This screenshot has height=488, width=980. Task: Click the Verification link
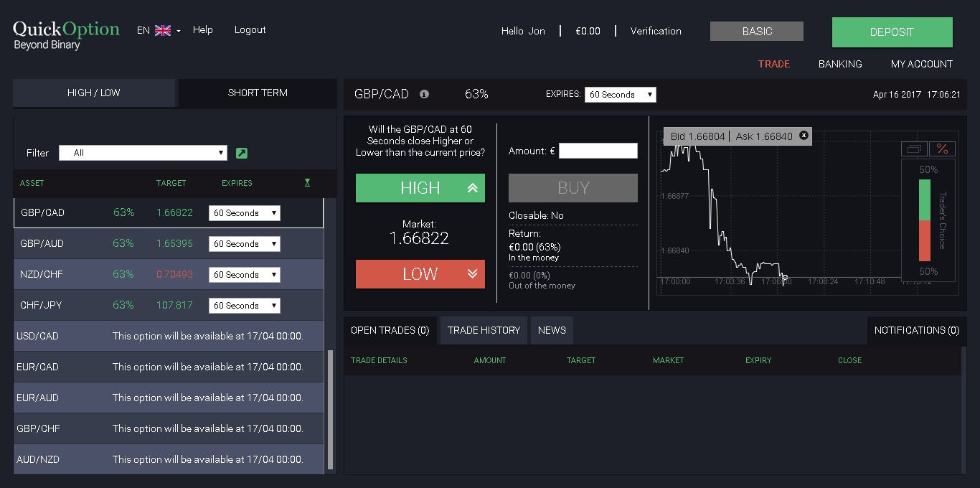(656, 31)
